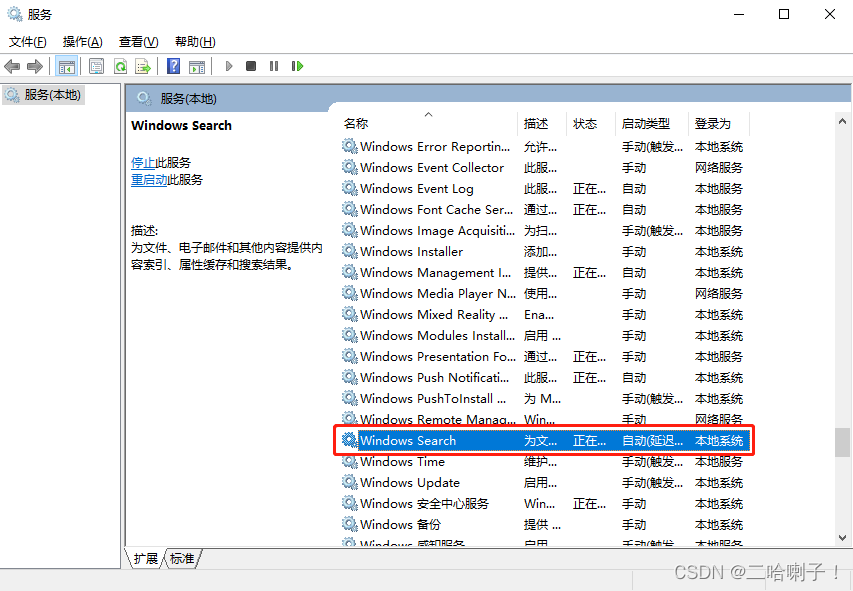Switch to the 扩展 tab
The image size is (853, 591).
tap(145, 558)
